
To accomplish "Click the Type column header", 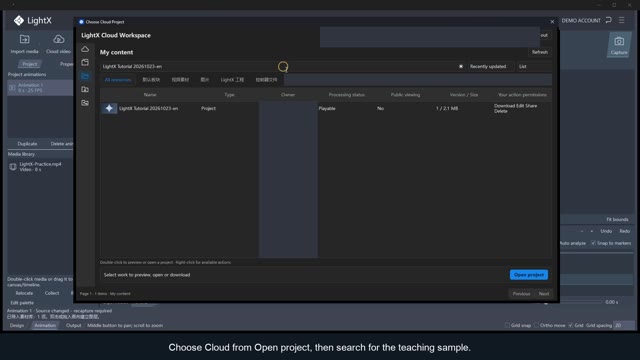I will 229,95.
